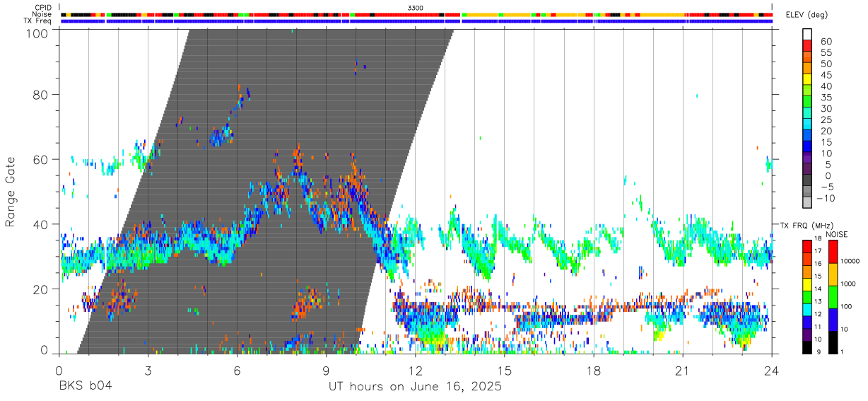Select the 12 tick on UT hours axis
Image resolution: width=868 pixels, height=401 pixels.
click(x=416, y=371)
